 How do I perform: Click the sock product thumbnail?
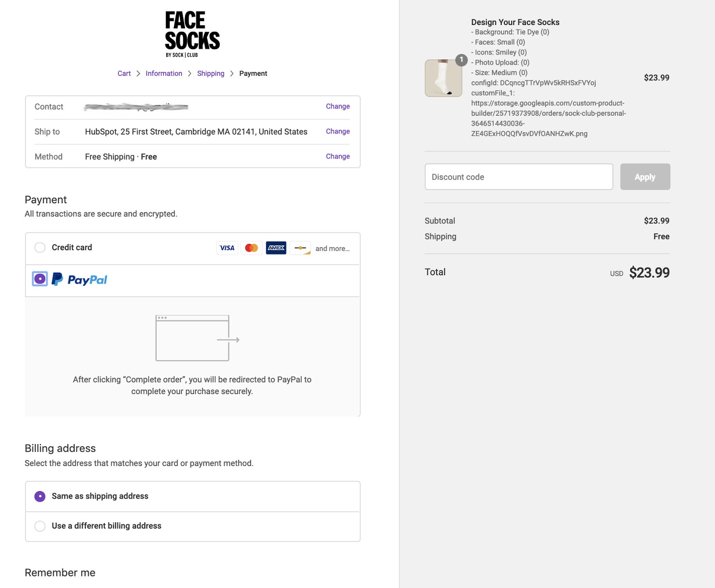pyautogui.click(x=443, y=78)
